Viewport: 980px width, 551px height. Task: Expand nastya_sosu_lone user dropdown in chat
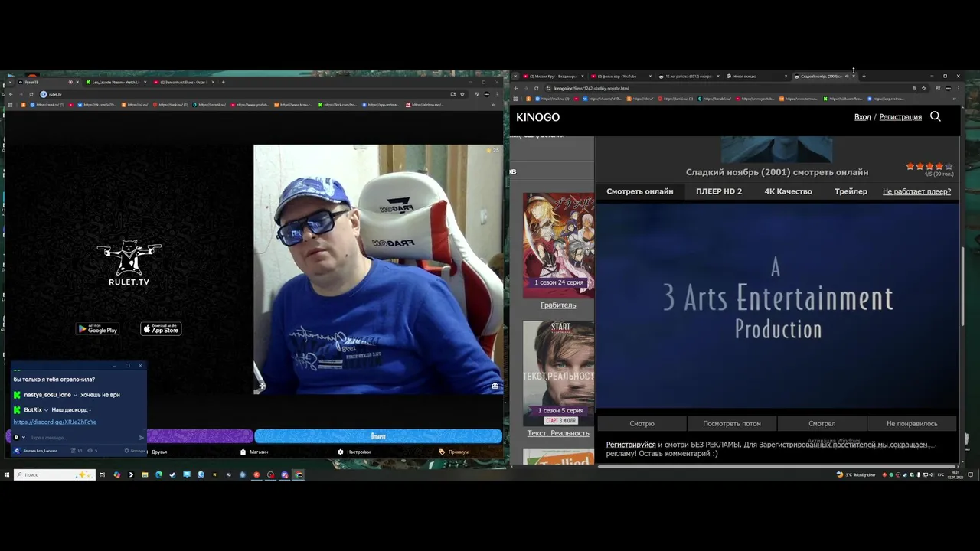click(75, 395)
